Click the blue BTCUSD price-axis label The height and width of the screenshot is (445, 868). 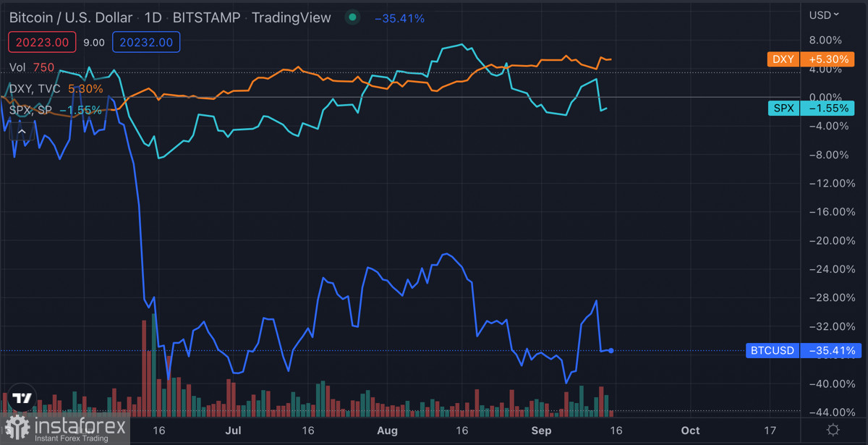point(800,351)
